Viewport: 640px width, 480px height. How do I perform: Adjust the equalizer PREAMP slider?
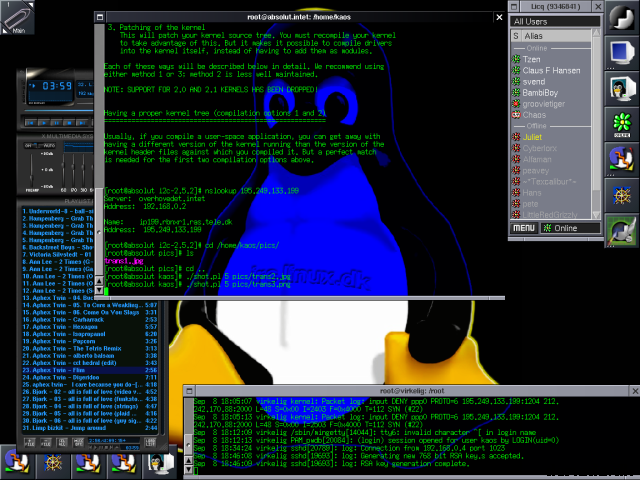point(32,170)
